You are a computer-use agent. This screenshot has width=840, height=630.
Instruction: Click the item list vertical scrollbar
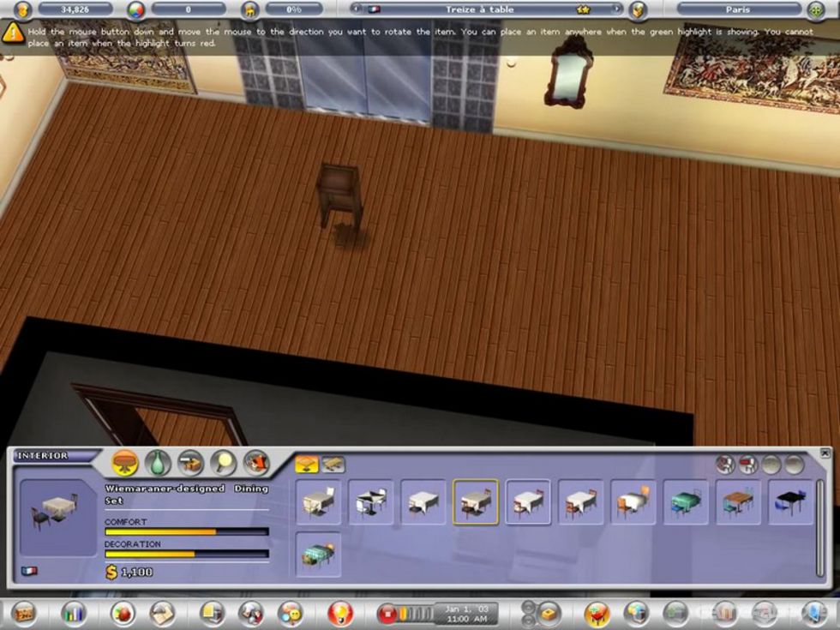pos(819,528)
